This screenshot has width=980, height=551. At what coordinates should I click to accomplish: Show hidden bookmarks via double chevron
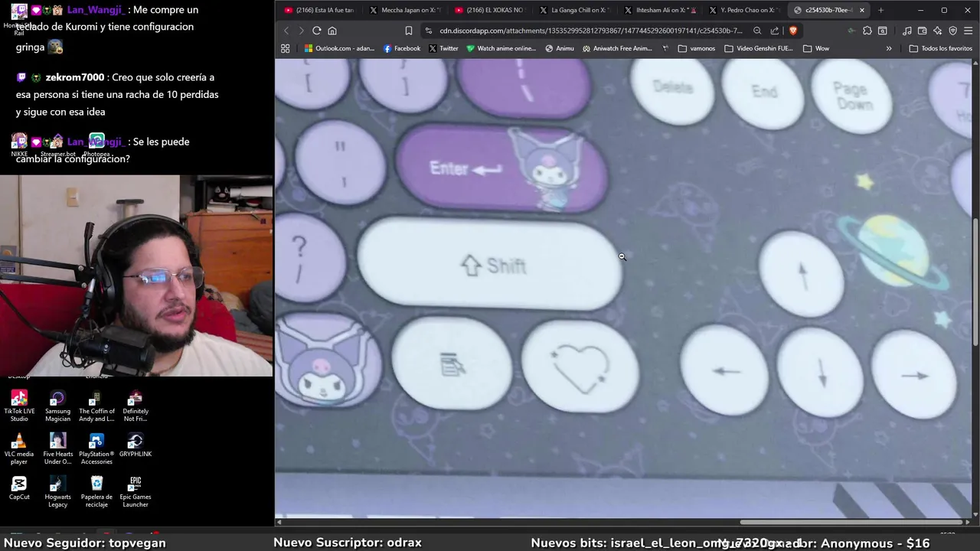click(889, 48)
